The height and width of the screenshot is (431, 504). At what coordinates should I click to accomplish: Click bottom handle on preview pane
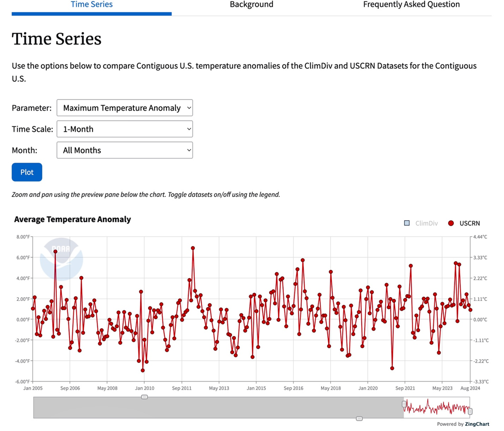pos(359,419)
